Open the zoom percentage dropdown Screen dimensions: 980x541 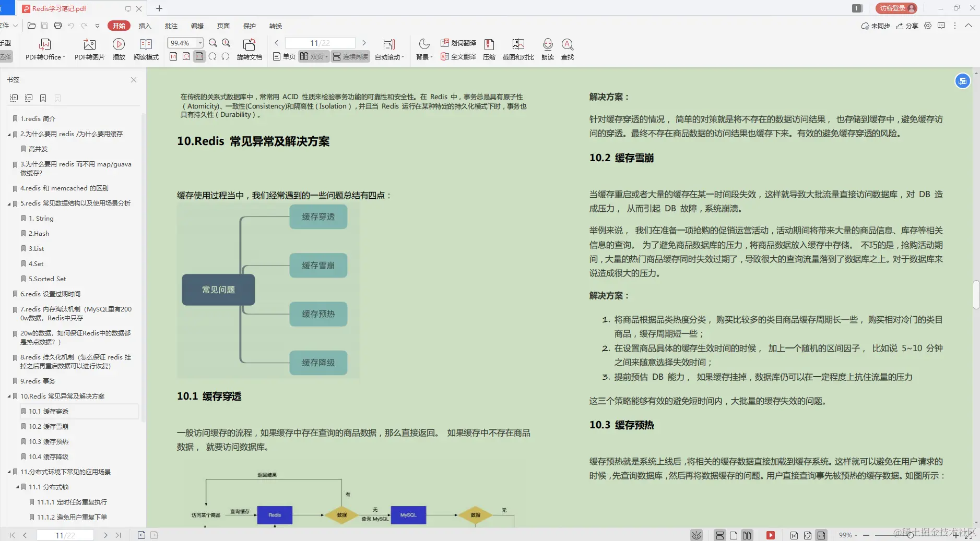point(199,43)
